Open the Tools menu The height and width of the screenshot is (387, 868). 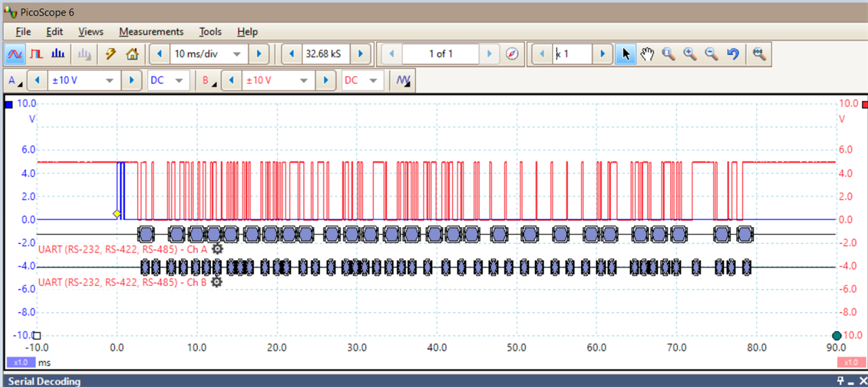[x=210, y=31]
